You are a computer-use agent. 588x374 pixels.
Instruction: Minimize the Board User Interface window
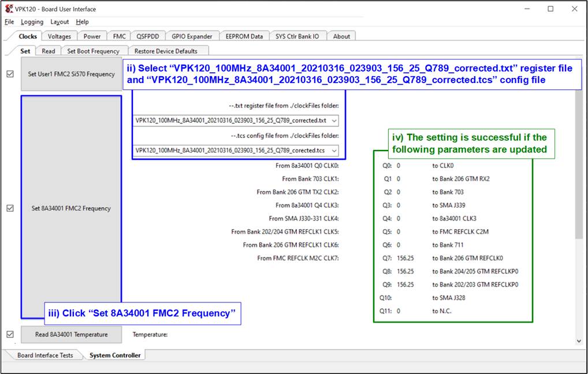527,9
